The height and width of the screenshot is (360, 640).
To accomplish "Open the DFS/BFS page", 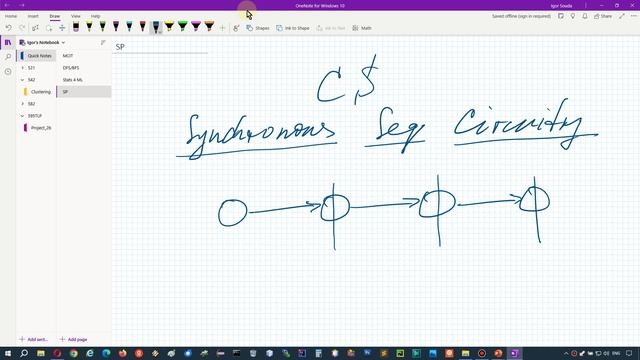I will point(84,68).
